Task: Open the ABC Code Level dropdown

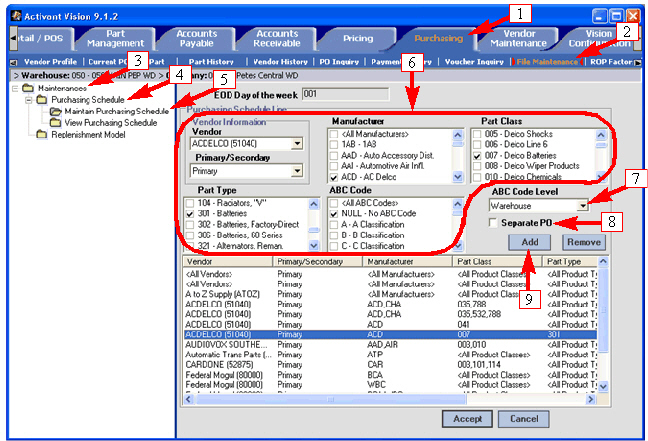Action: [583, 205]
